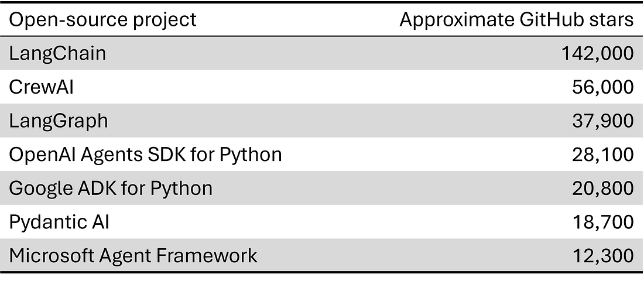Click the CrewAI project name
Screen dimensions: 644x281
coord(41,87)
